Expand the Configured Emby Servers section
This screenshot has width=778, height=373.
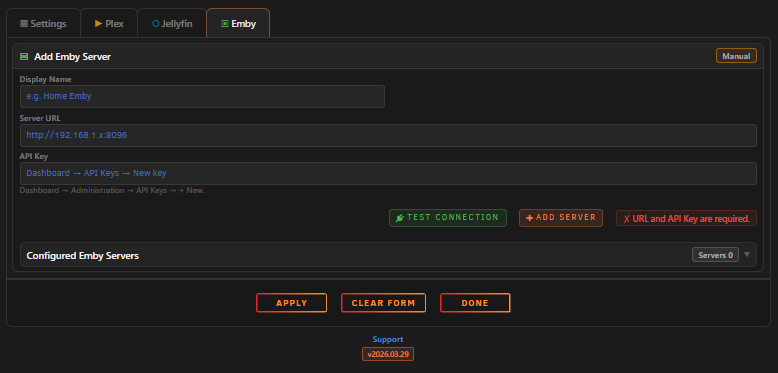(x=388, y=255)
